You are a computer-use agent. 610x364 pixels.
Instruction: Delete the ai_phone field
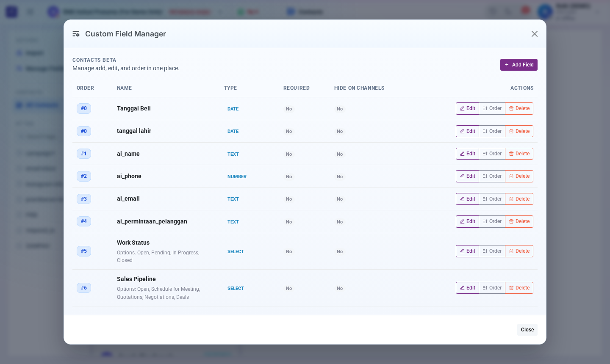[519, 176]
